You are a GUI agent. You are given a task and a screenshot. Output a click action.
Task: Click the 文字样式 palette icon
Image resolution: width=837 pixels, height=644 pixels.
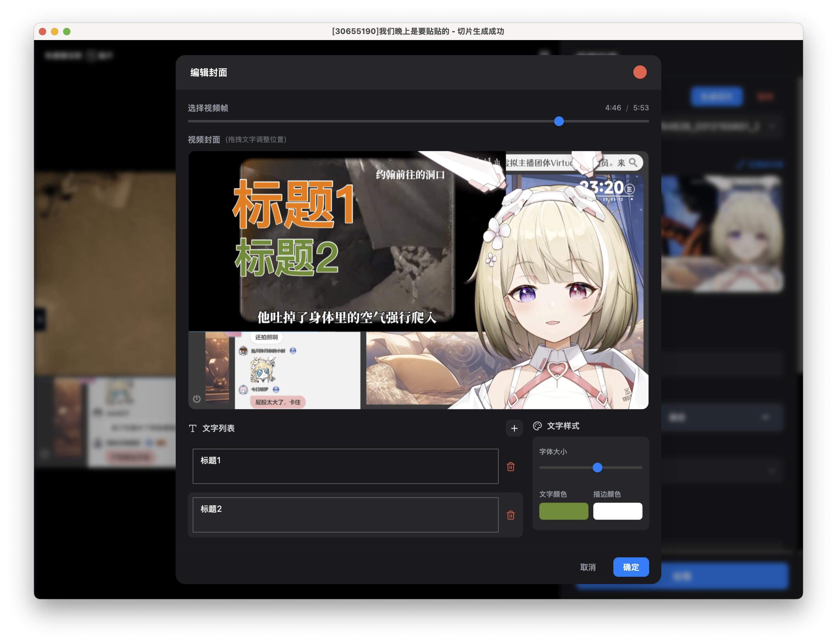[x=537, y=426]
